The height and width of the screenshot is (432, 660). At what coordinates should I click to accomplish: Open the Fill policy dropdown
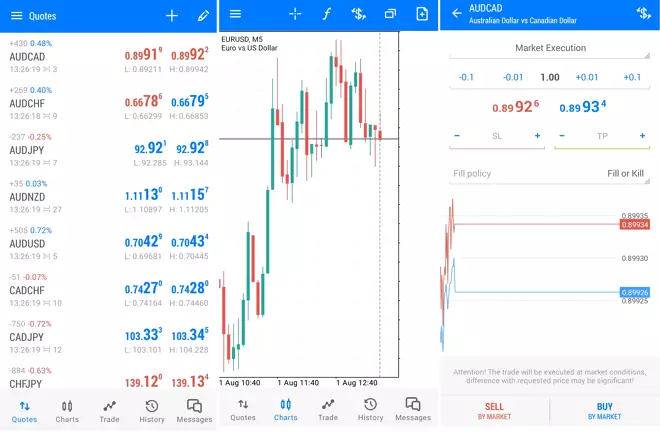(x=550, y=173)
